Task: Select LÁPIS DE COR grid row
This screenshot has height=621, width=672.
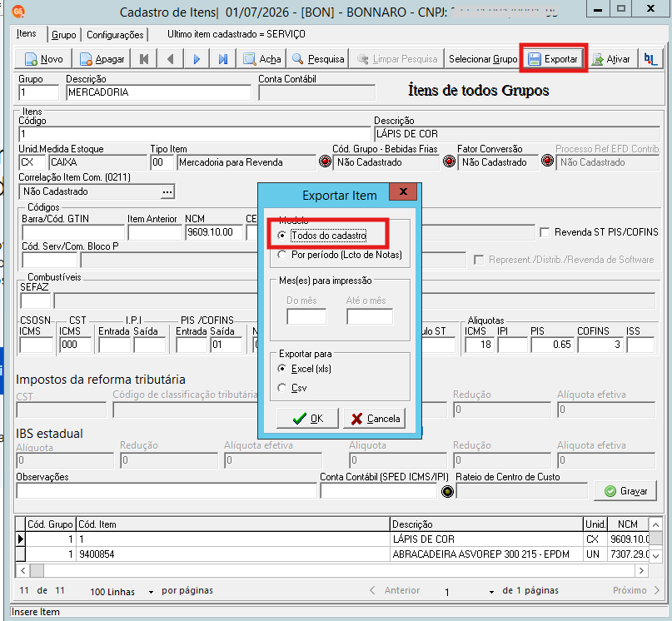Action: point(332,539)
